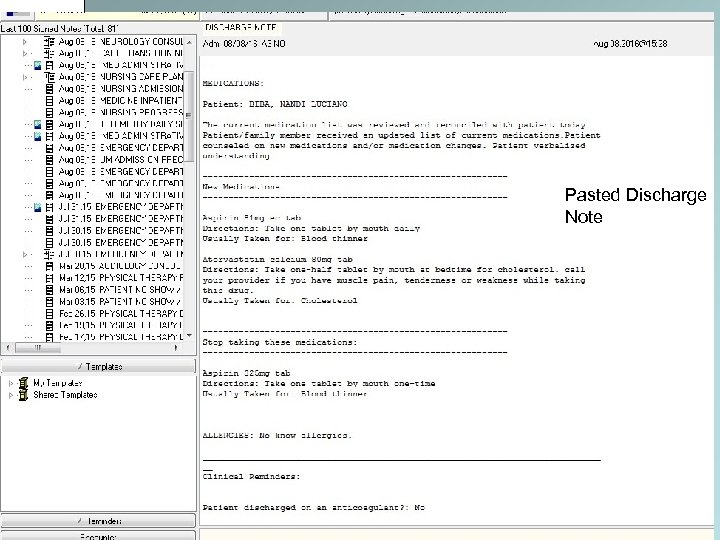This screenshot has height=540, width=720.
Task: Click the Mar 06,15 PATIENT NO SHOW icon
Action: [x=50, y=290]
